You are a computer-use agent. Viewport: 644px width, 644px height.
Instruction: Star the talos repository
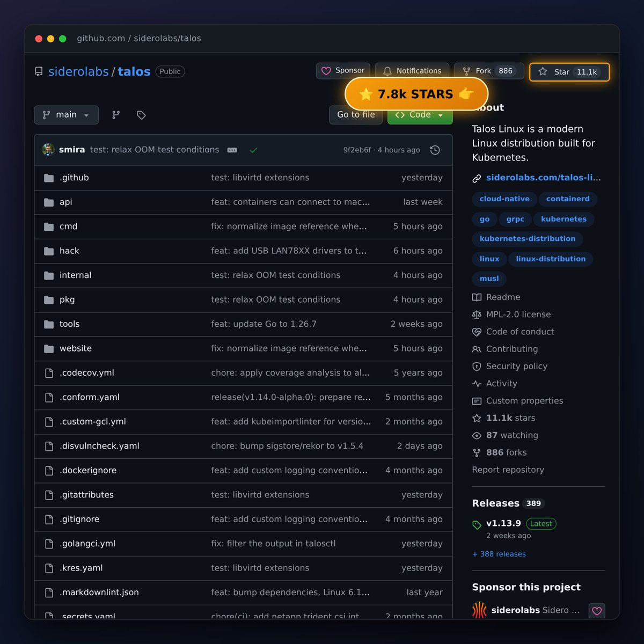pos(569,72)
